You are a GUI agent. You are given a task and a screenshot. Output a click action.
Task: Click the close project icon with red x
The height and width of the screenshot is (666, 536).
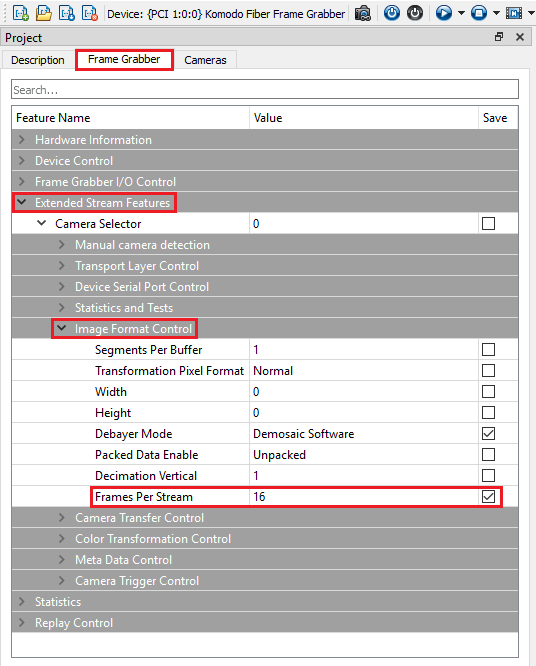click(90, 13)
